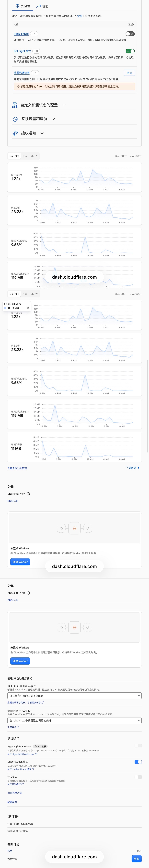Viewport: 149px width, 868px height.
Task: Click the 激活 button for 泄露凭据检测
Action: tap(129, 73)
